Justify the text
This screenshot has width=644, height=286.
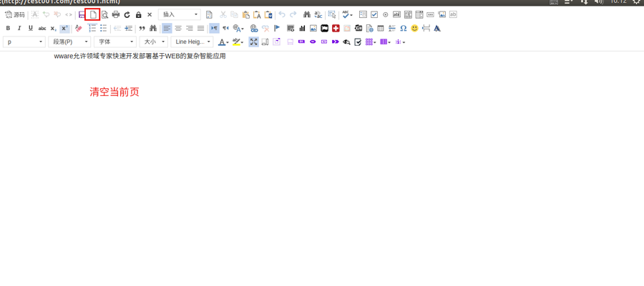coord(200,29)
